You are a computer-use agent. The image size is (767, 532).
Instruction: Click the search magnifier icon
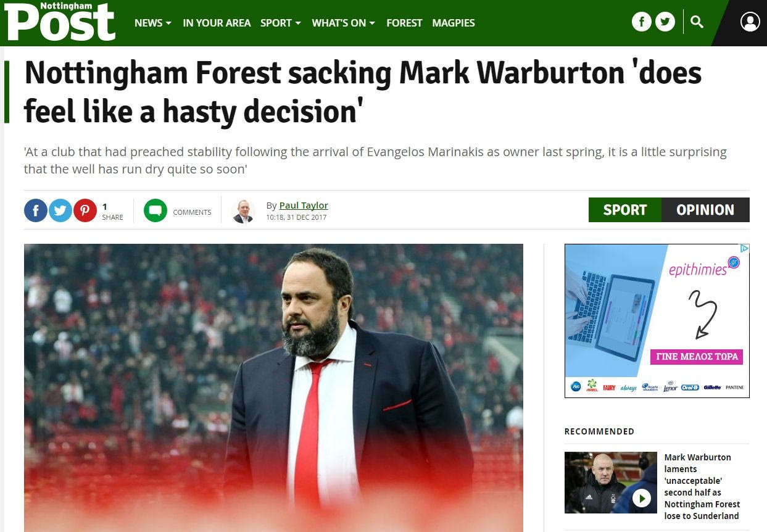[x=697, y=22]
